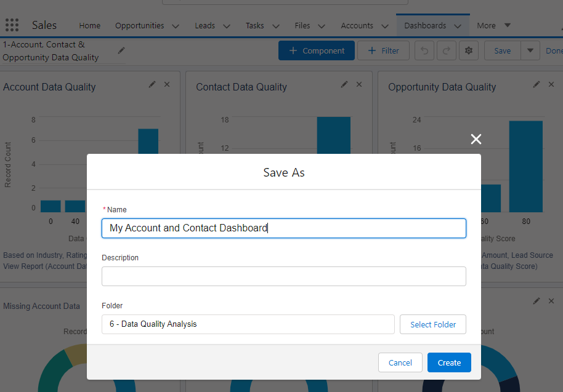This screenshot has height=392, width=563.
Task: Click the Description input field
Action: coord(283,276)
